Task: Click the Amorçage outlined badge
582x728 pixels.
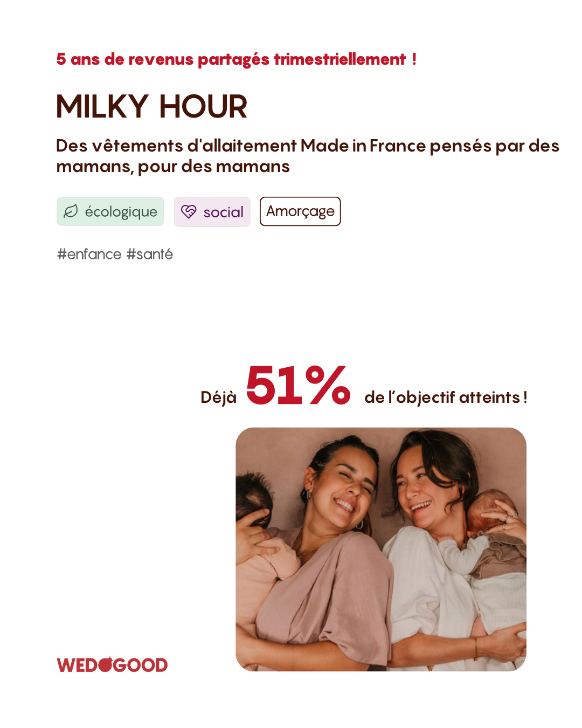Action: point(300,211)
